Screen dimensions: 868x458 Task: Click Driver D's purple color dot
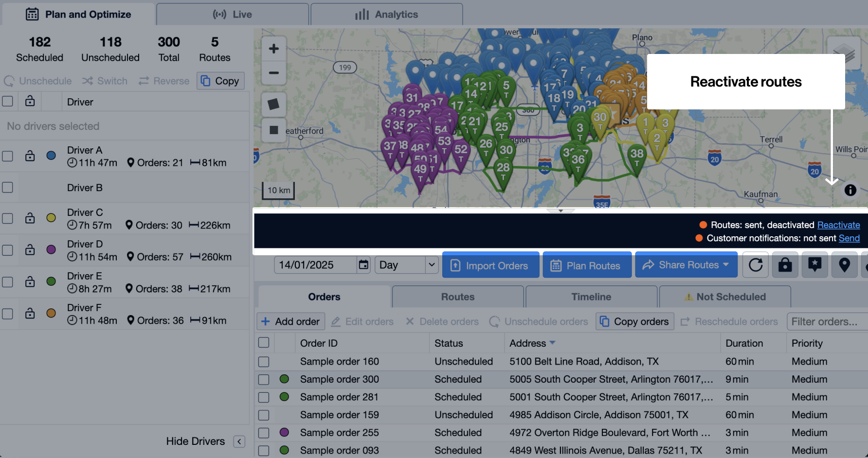[51, 249]
